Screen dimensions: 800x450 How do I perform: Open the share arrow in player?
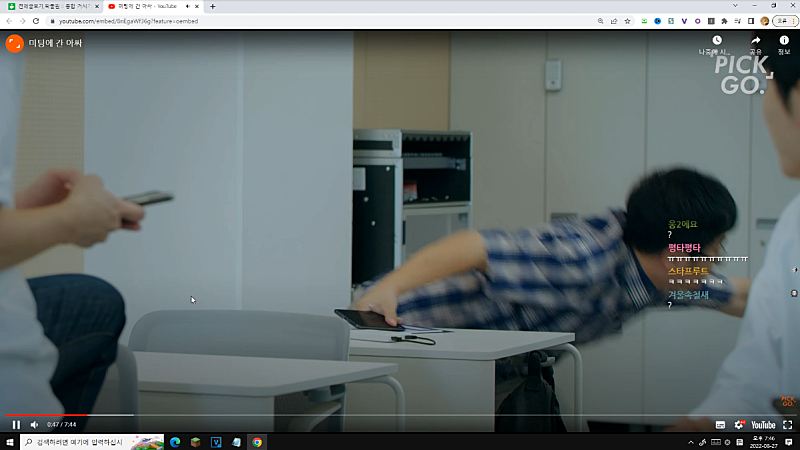(x=756, y=40)
